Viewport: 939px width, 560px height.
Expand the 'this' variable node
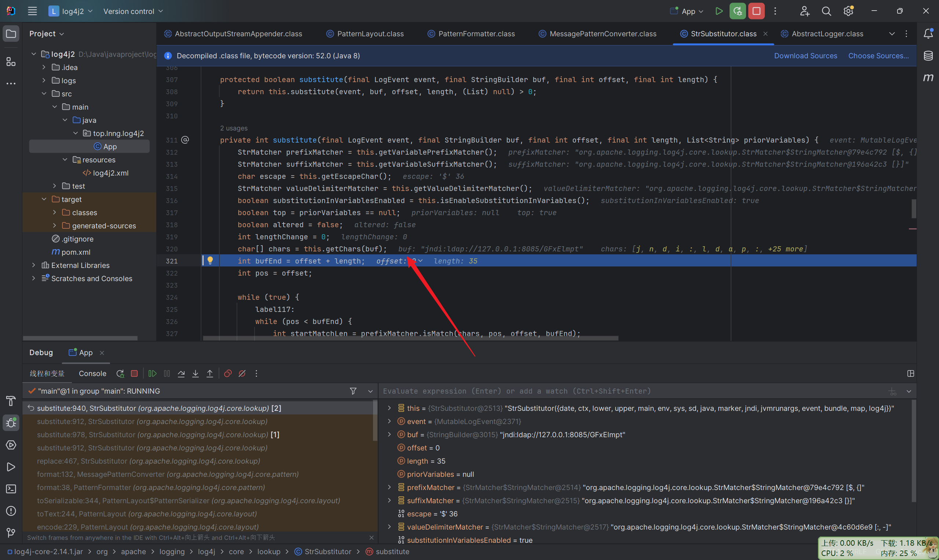(389, 408)
